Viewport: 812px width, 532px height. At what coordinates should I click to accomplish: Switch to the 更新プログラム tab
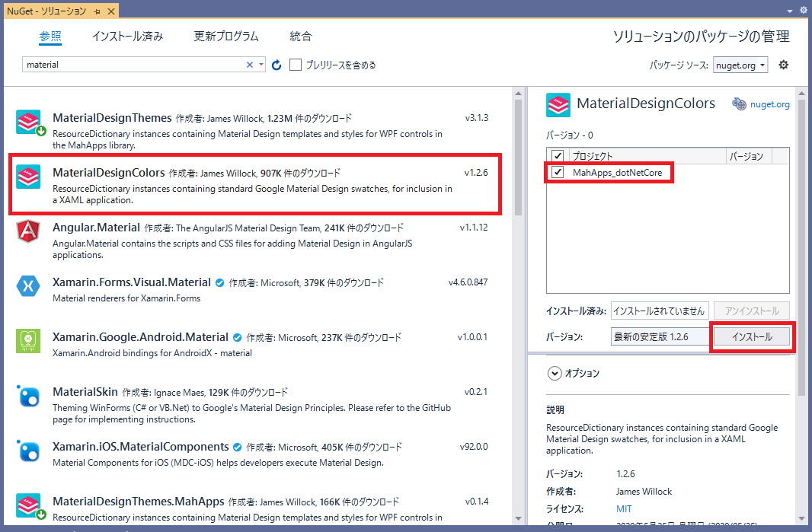click(x=226, y=37)
